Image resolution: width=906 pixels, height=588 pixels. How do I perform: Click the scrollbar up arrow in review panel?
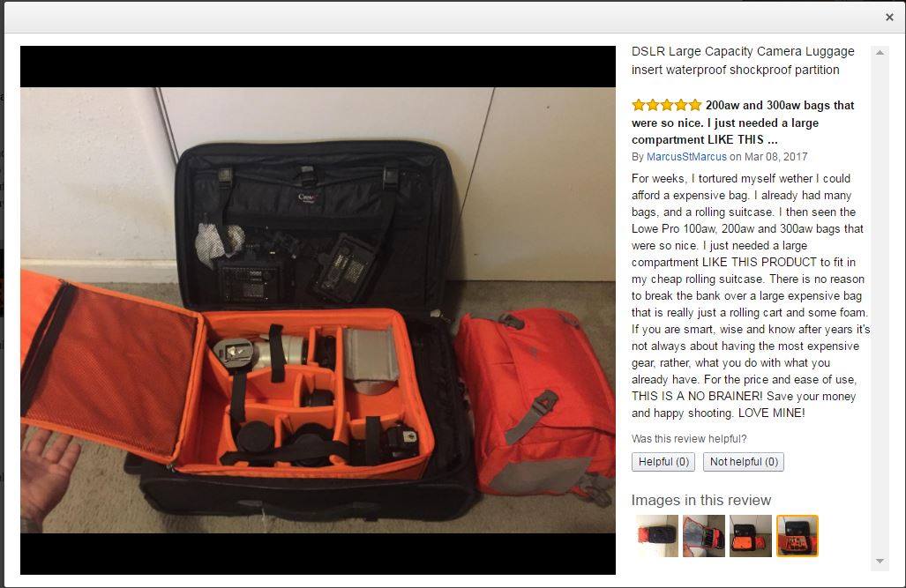[x=880, y=53]
